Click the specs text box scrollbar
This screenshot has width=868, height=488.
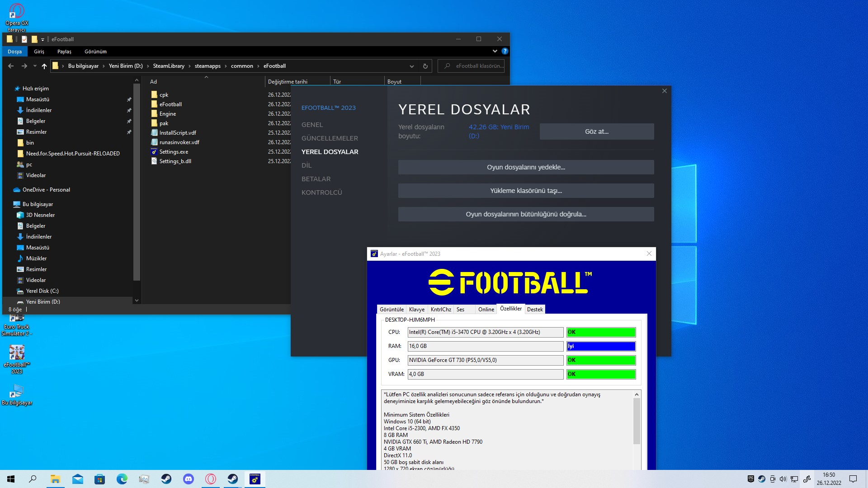coord(637,420)
